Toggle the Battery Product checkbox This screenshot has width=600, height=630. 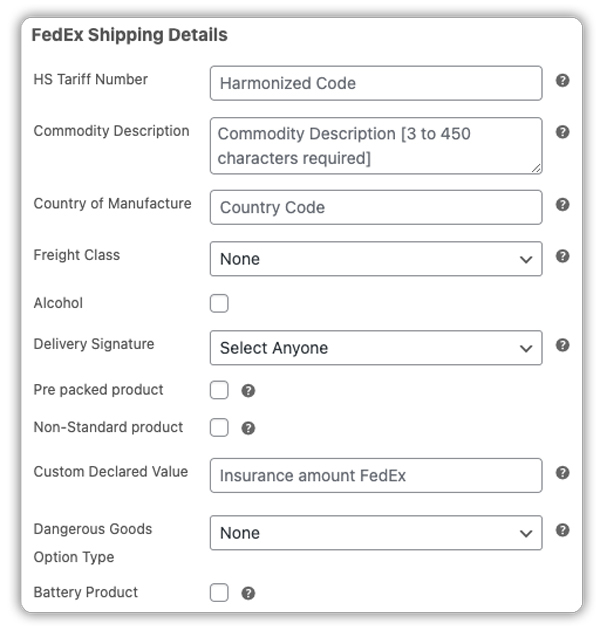click(x=219, y=593)
